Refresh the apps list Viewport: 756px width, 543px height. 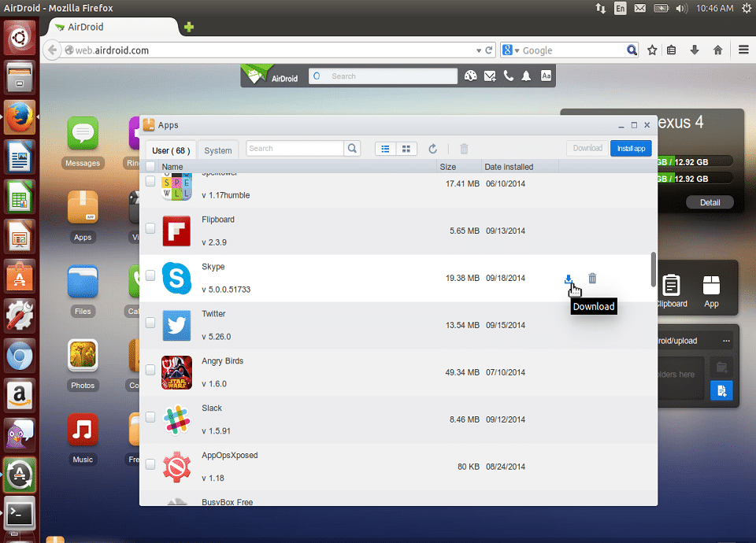click(x=432, y=149)
